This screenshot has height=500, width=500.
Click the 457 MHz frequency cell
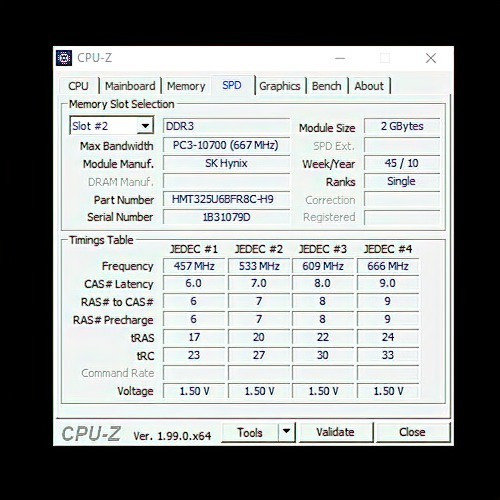pos(194,266)
